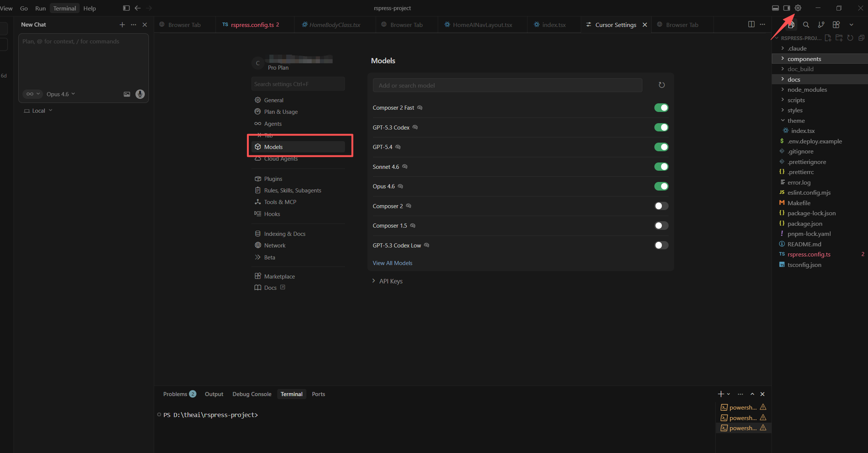
Task: Click split editor layout icon
Action: [x=751, y=24]
